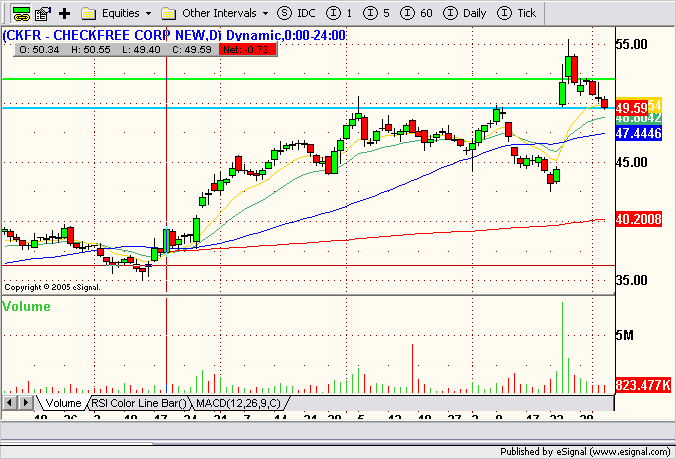Click the 49.59 current price marker

pyautogui.click(x=632, y=107)
